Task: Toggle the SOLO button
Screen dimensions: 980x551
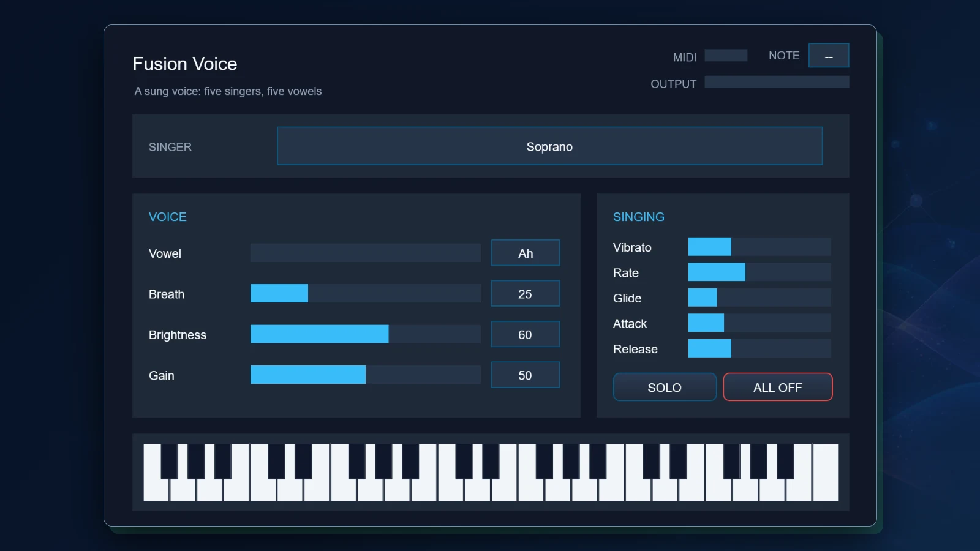Action: pos(665,387)
